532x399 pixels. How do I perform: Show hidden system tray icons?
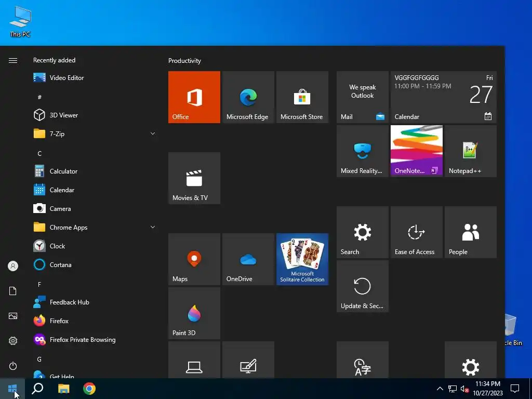tap(440, 389)
